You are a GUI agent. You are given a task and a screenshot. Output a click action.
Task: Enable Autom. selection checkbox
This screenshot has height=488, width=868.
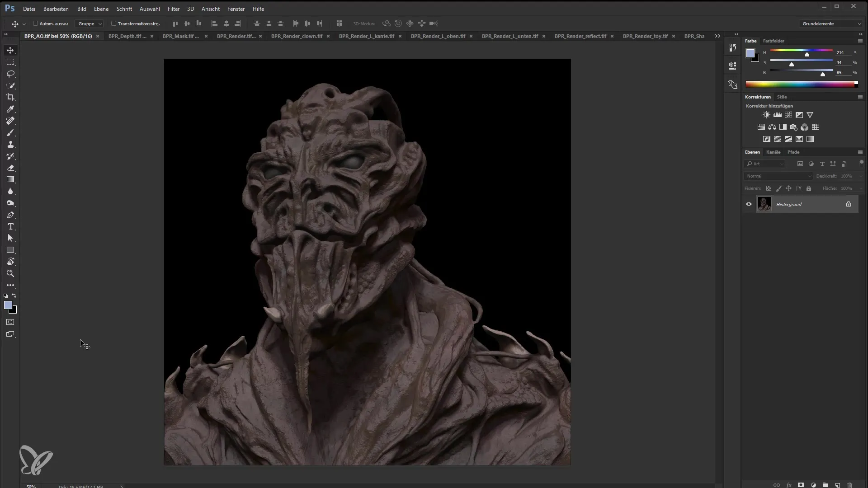(35, 23)
